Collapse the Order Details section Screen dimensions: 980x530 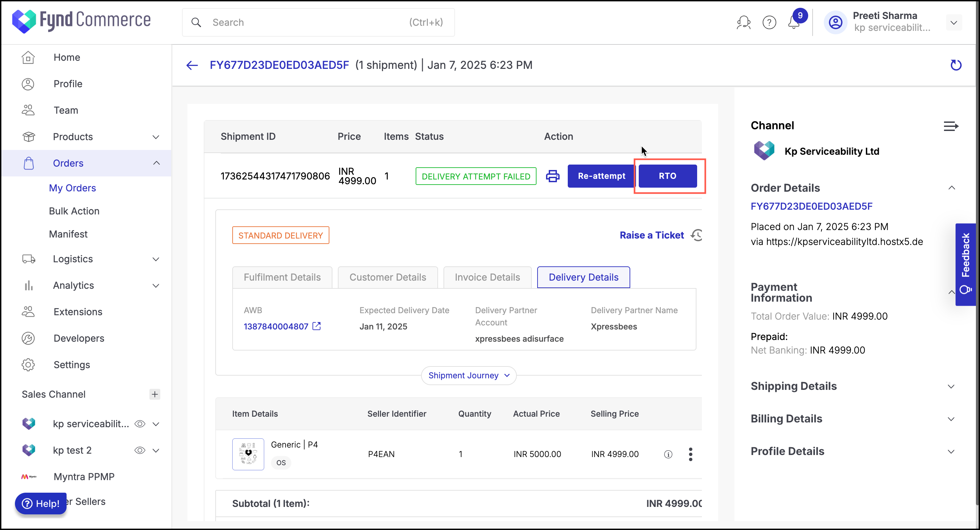pos(952,187)
